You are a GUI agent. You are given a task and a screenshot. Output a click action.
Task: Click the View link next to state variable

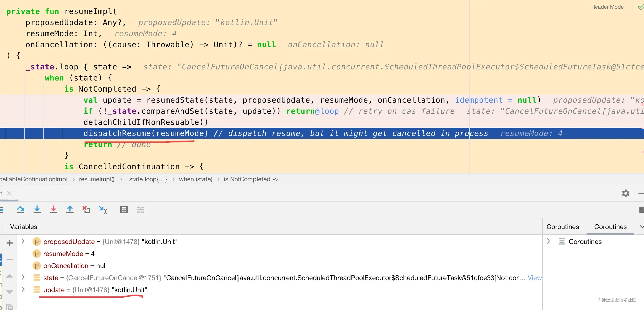(535, 278)
